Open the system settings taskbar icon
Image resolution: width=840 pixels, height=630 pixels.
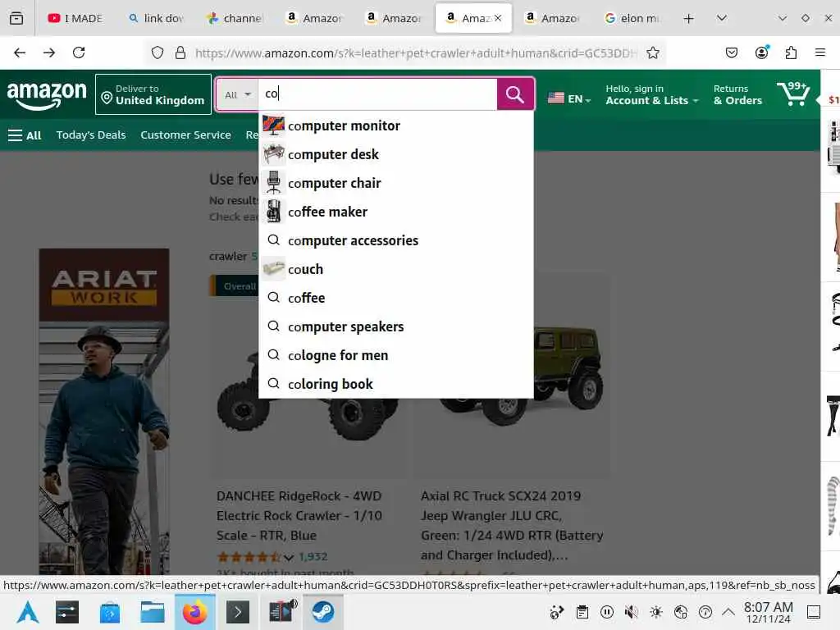[67, 612]
